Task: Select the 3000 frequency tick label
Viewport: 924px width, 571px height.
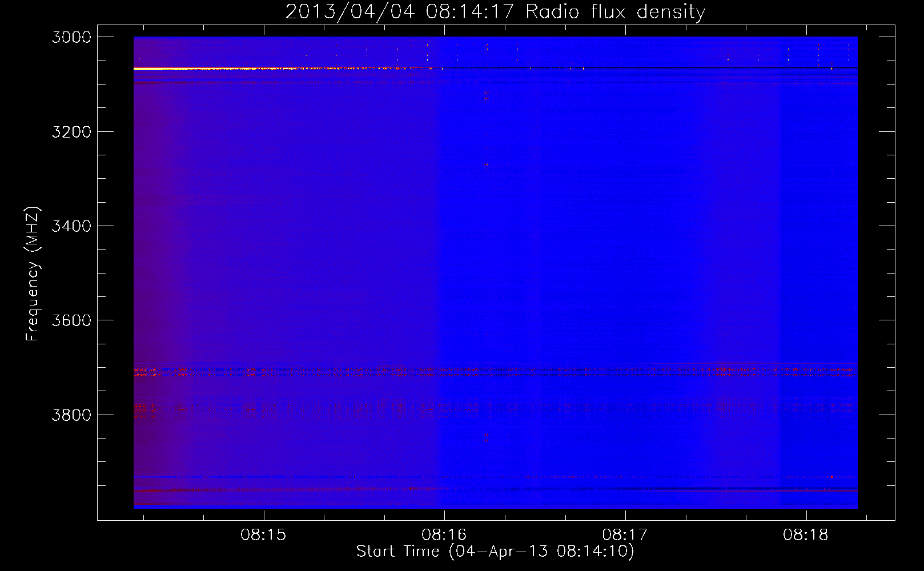Action: point(71,37)
